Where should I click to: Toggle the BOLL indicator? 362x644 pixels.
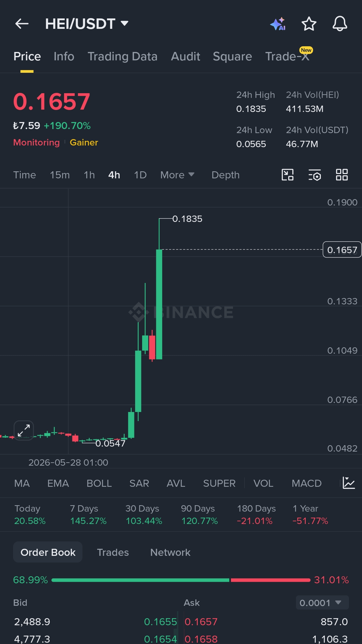pos(99,483)
